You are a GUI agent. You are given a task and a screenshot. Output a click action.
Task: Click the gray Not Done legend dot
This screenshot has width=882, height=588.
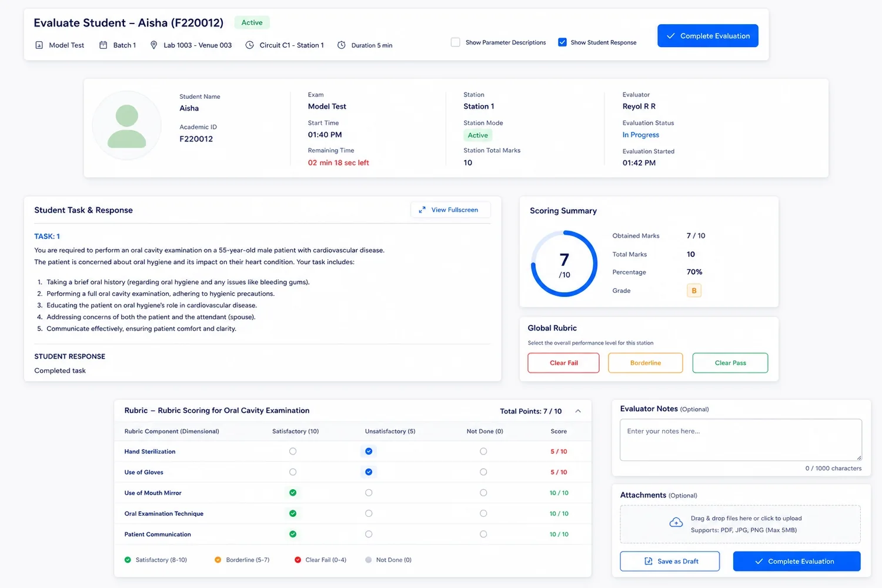[x=369, y=560]
